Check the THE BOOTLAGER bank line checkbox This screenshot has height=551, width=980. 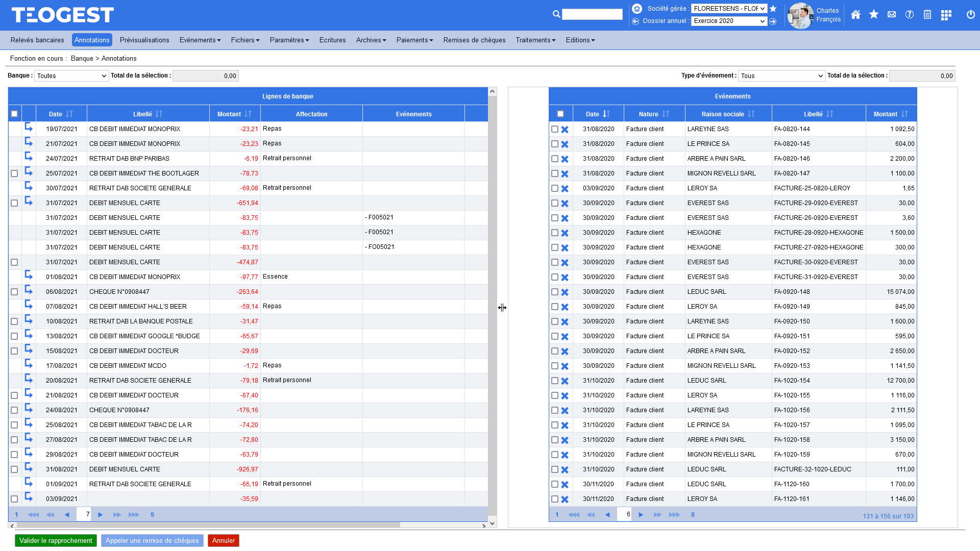point(14,173)
